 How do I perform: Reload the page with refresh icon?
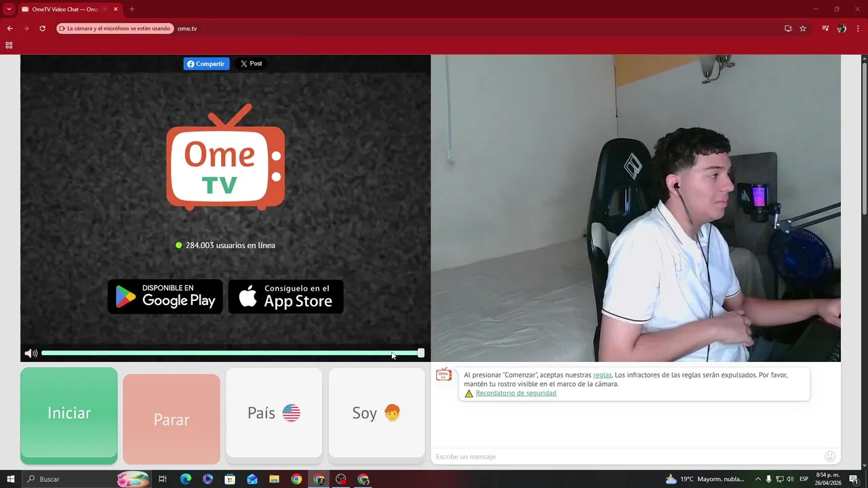42,28
